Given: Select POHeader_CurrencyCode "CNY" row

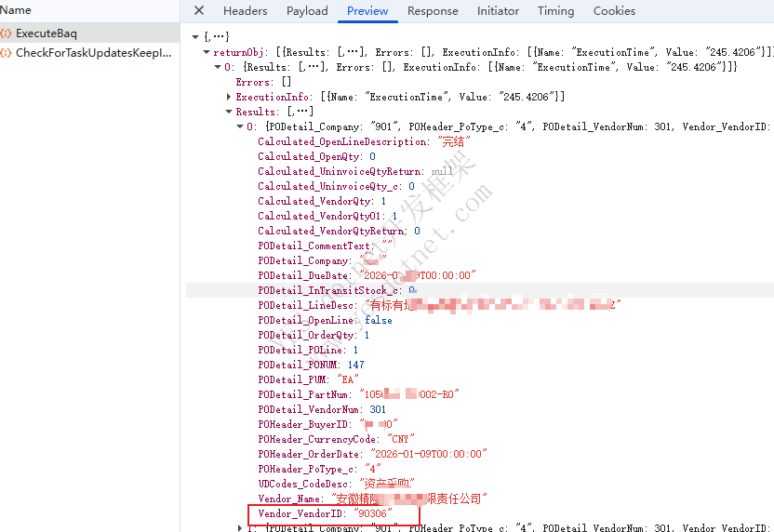Looking at the screenshot, I should coord(336,439).
